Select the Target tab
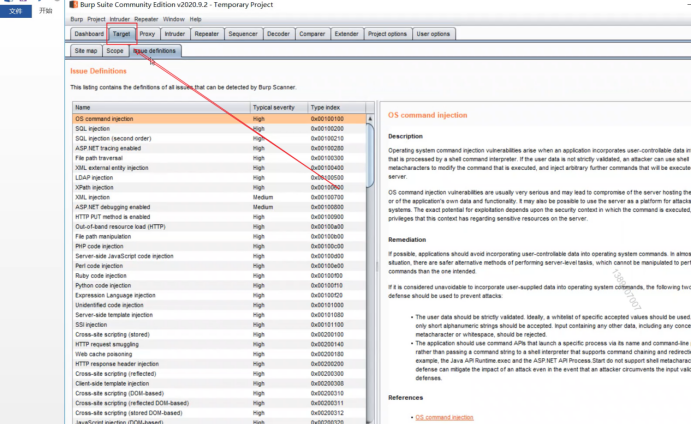 (121, 34)
